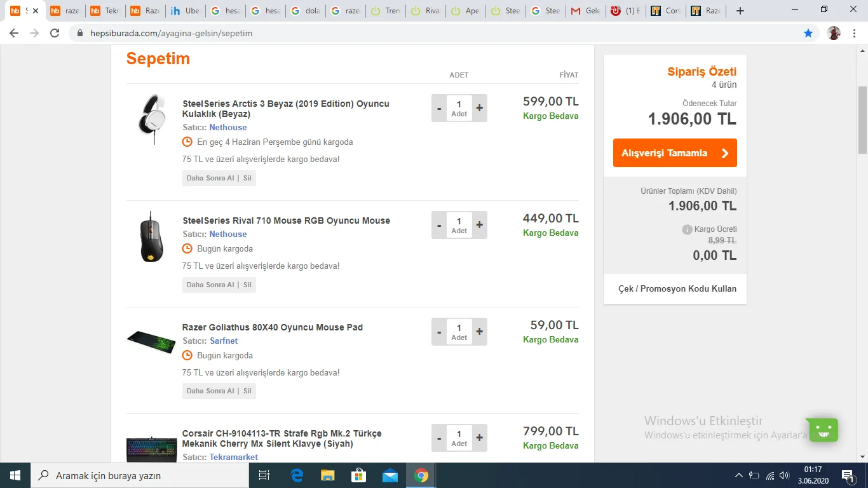
Task: Open SteelSeries Arctis 3 Beyaz product link
Action: pyautogui.click(x=286, y=109)
